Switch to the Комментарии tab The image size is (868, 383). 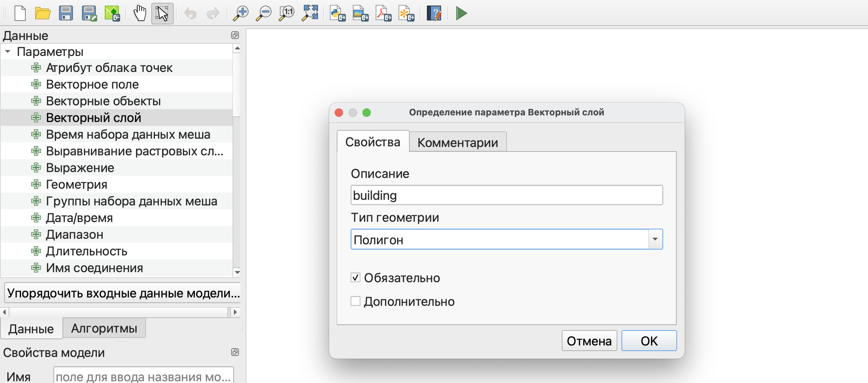pyautogui.click(x=458, y=142)
